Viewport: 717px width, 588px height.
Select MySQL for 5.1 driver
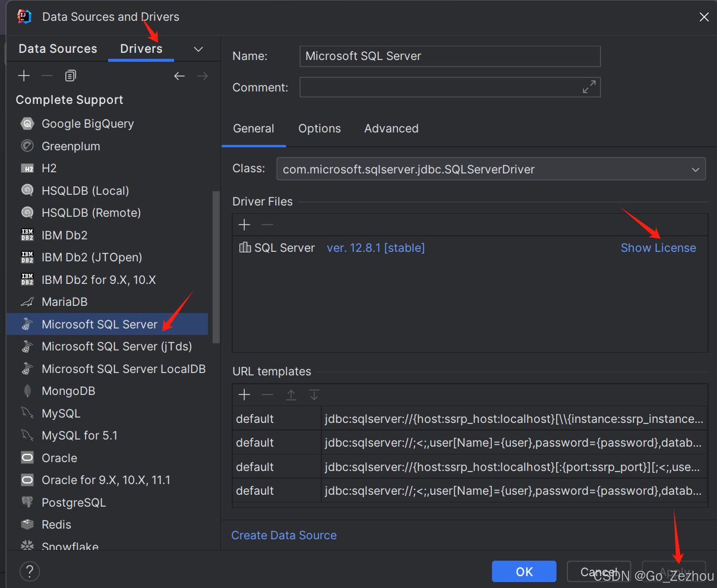[x=107, y=435]
